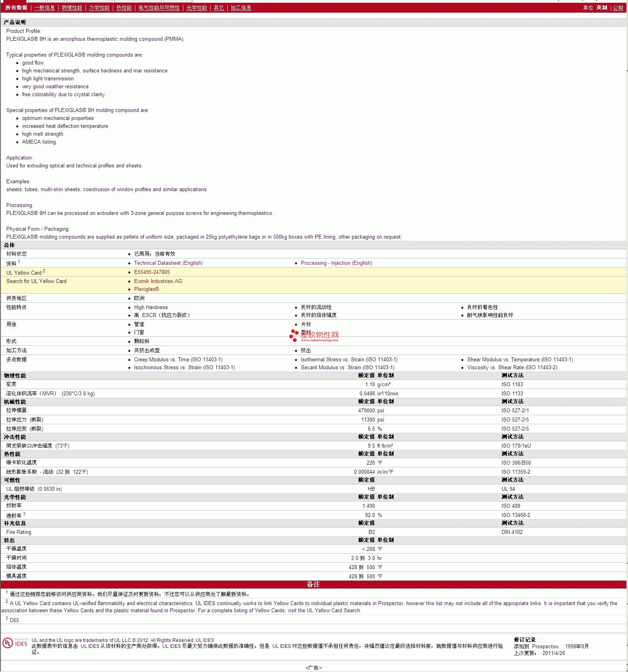Viewport: 628px width, 672px height.
Task: Open yellow card E65495-247805 link
Action: coord(152,272)
